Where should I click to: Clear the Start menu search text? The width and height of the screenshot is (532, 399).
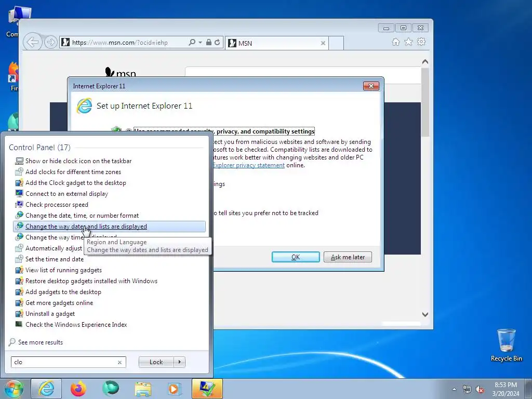tap(119, 362)
